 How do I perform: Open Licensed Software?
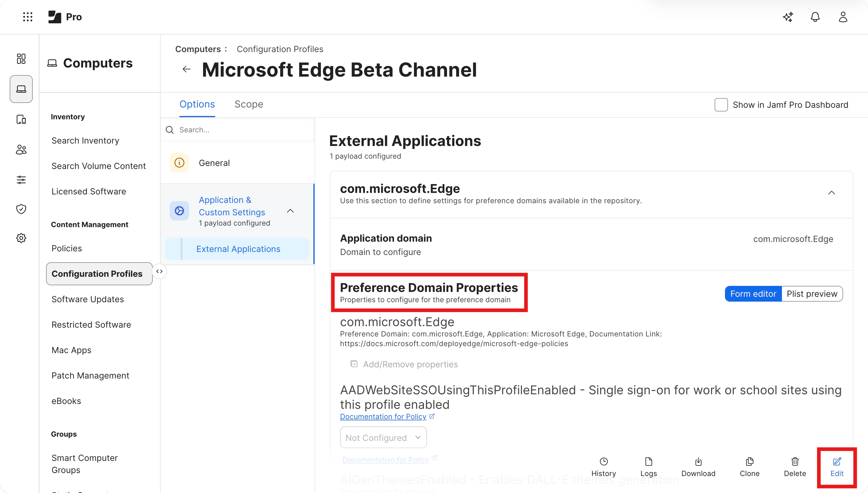[89, 191]
